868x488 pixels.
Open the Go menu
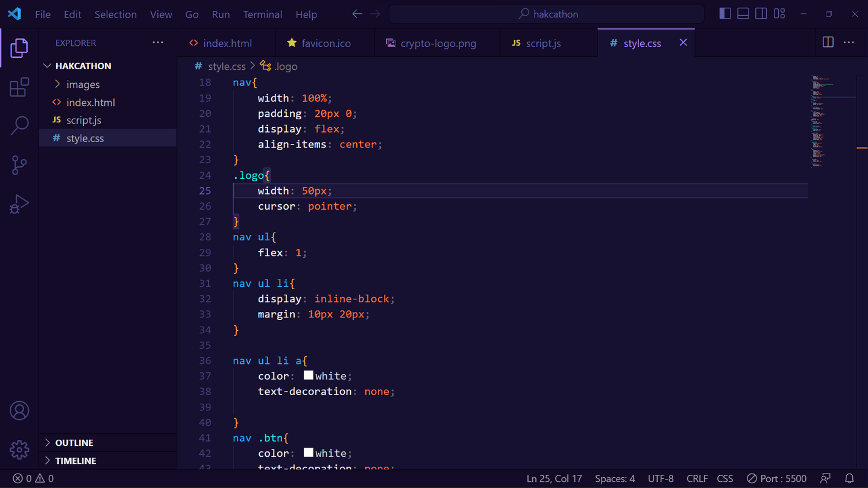[192, 14]
